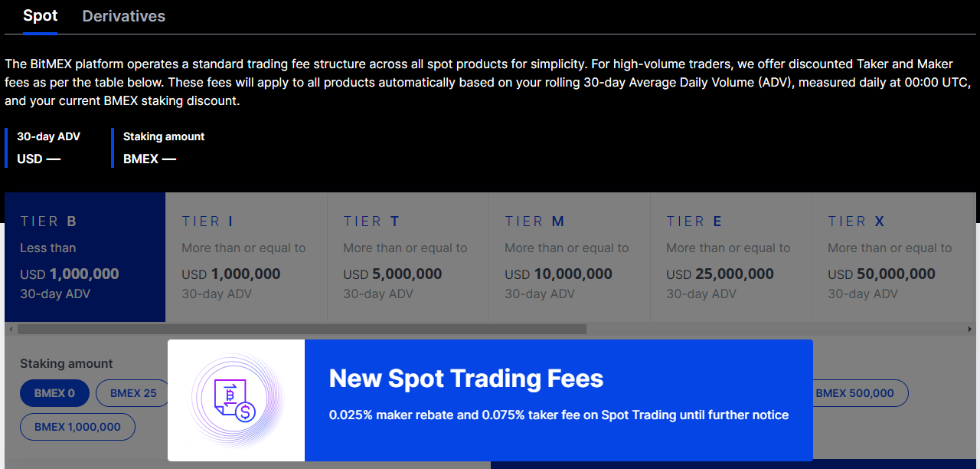Click the maker rebate banner description text

click(x=559, y=415)
